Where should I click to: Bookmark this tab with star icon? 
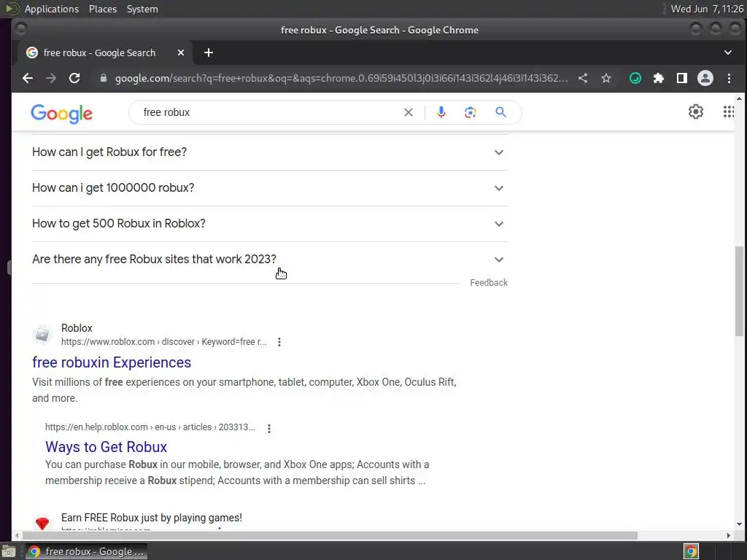click(x=606, y=78)
